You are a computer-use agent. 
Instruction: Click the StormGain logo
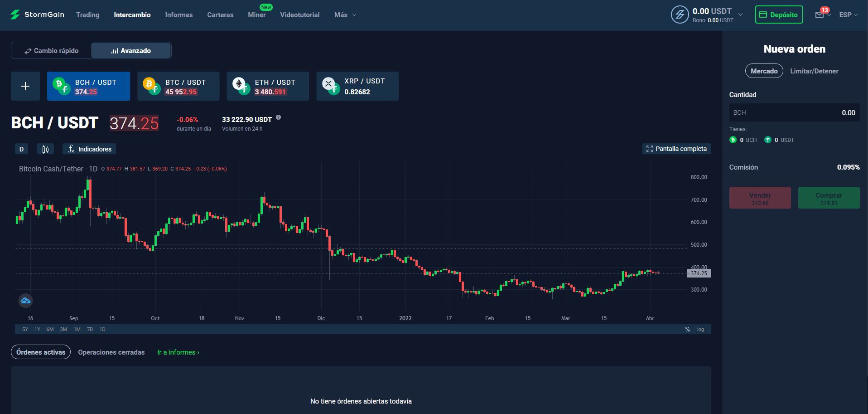[x=37, y=15]
